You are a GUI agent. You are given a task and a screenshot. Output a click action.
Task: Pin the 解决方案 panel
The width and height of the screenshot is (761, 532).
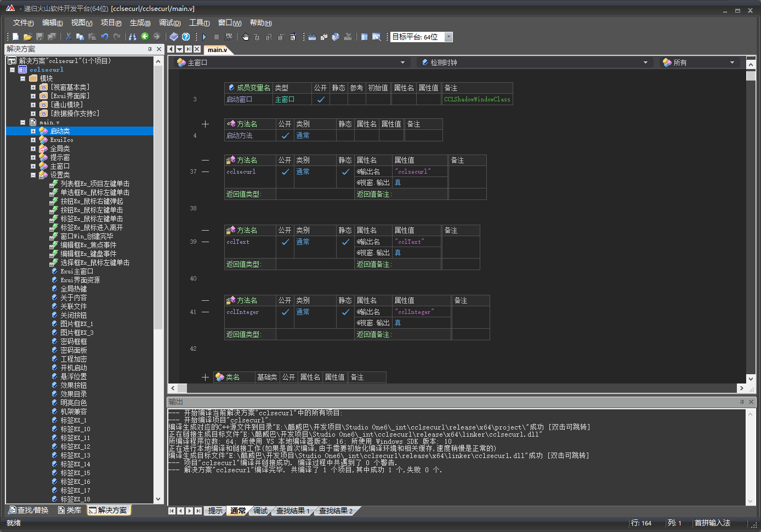(x=150, y=49)
